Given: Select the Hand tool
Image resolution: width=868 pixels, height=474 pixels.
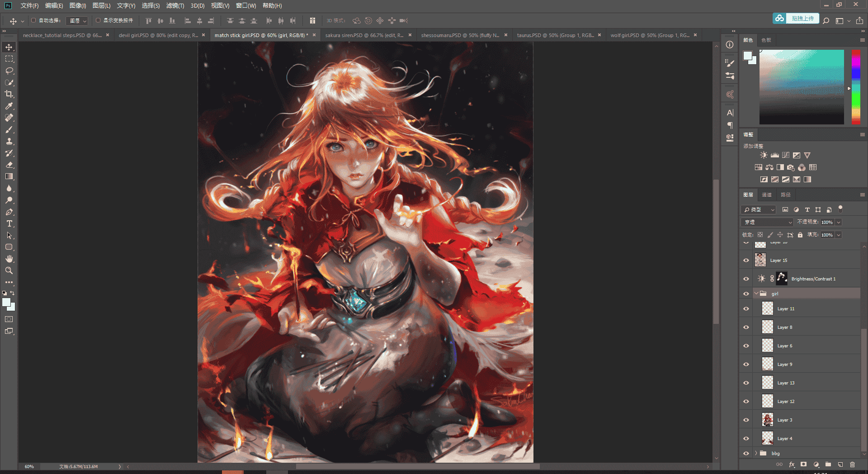Looking at the screenshot, I should tap(9, 259).
